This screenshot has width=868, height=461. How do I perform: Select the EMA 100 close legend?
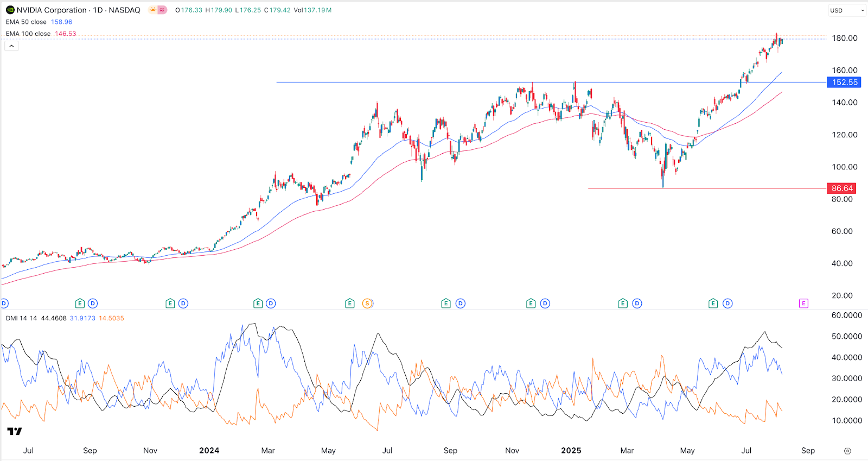(28, 34)
